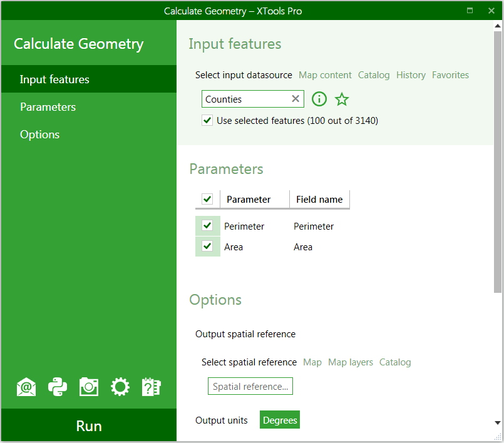Choose Map spatial reference link
Screen dimensions: 504x443
pos(312,362)
